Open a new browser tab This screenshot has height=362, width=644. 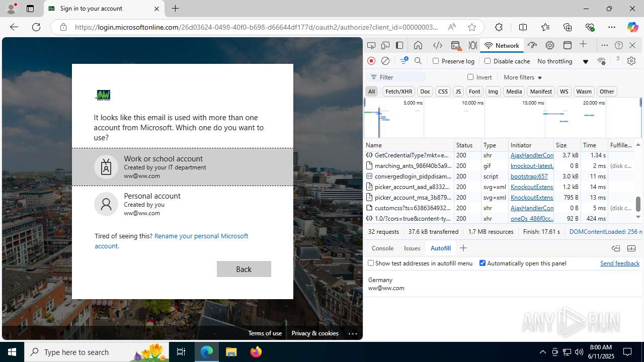[x=175, y=9]
